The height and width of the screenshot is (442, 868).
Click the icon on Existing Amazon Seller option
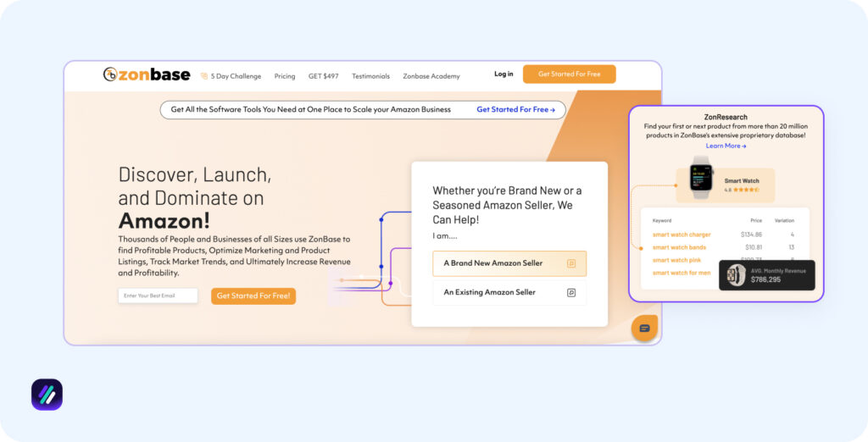tap(571, 292)
